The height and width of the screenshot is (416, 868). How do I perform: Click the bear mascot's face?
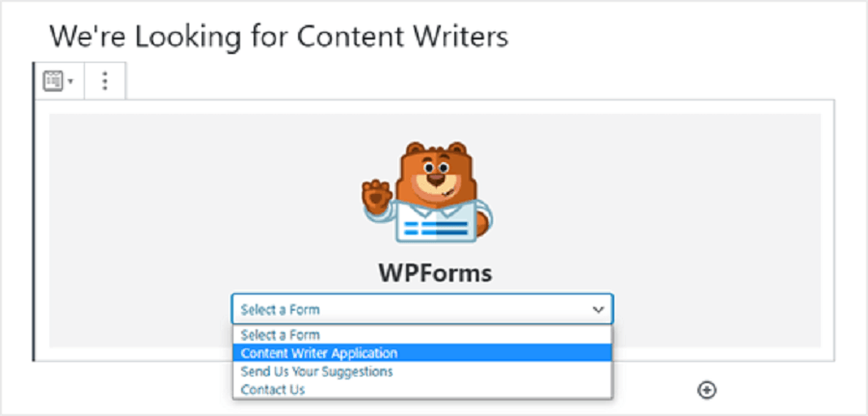pos(436,177)
